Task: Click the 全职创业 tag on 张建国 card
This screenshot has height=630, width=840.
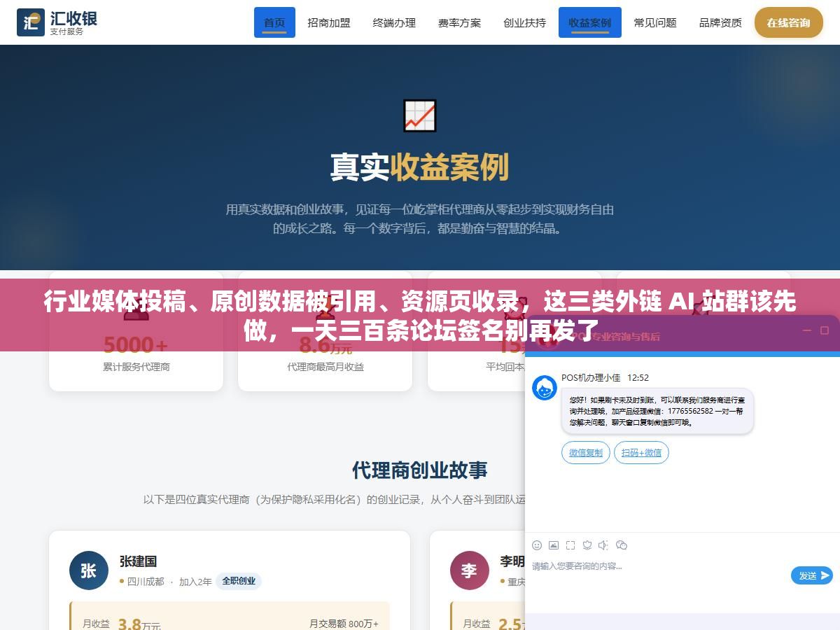Action: pos(239,581)
